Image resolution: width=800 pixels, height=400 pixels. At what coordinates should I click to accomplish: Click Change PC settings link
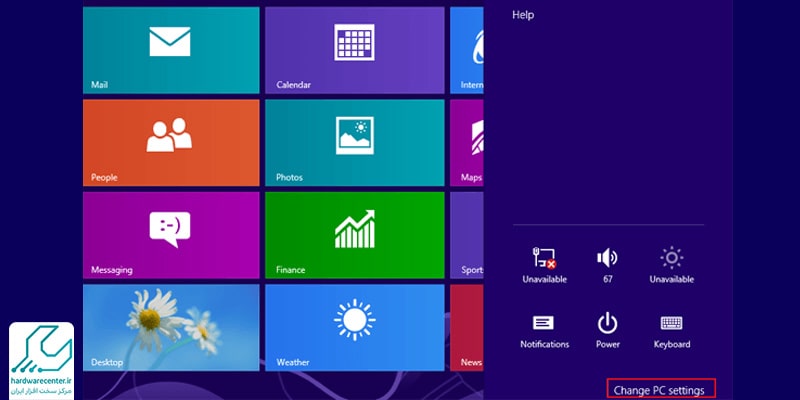click(x=659, y=390)
